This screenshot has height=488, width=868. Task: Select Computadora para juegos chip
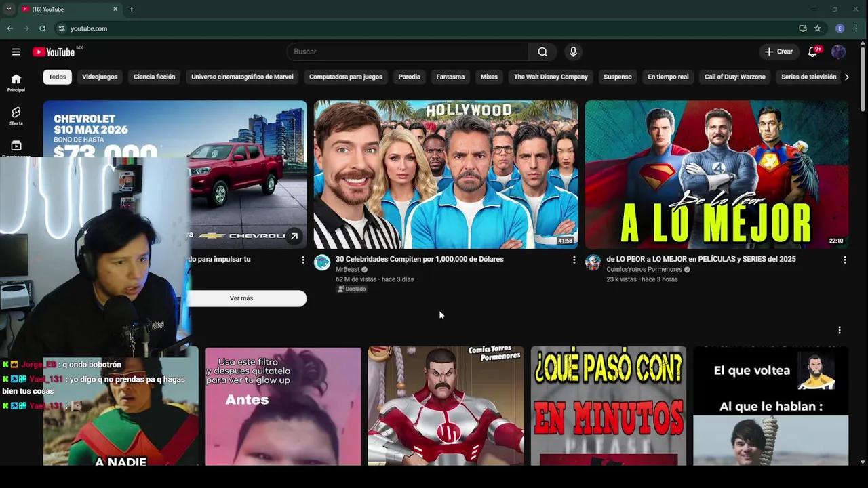(x=346, y=77)
